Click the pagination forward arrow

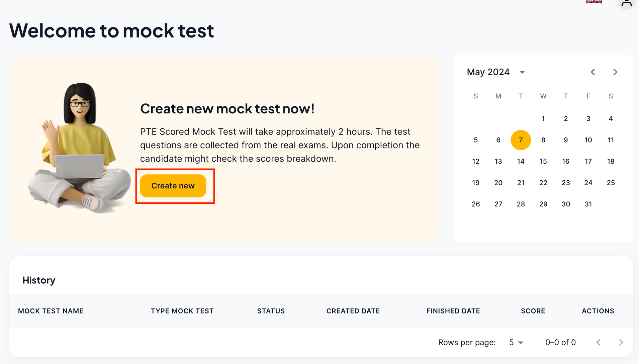click(621, 342)
